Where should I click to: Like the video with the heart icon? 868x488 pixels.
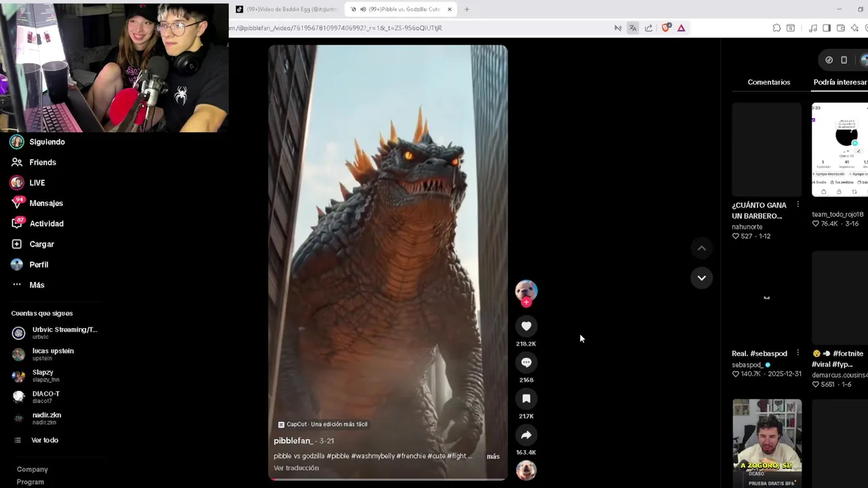(x=526, y=326)
